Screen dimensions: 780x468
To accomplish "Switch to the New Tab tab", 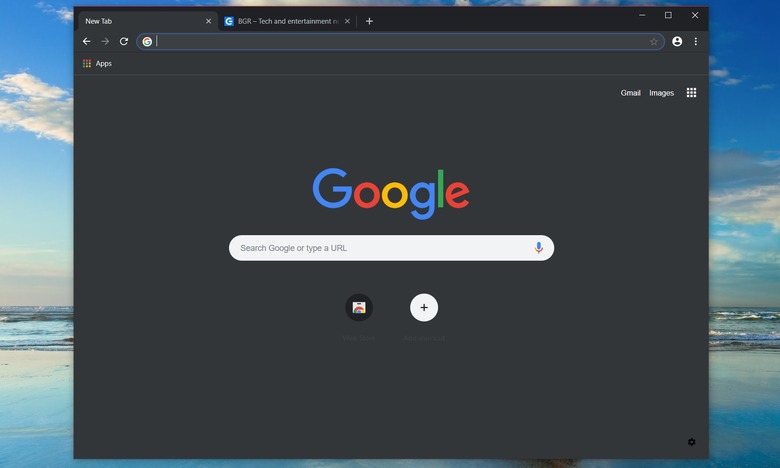I will pyautogui.click(x=148, y=21).
